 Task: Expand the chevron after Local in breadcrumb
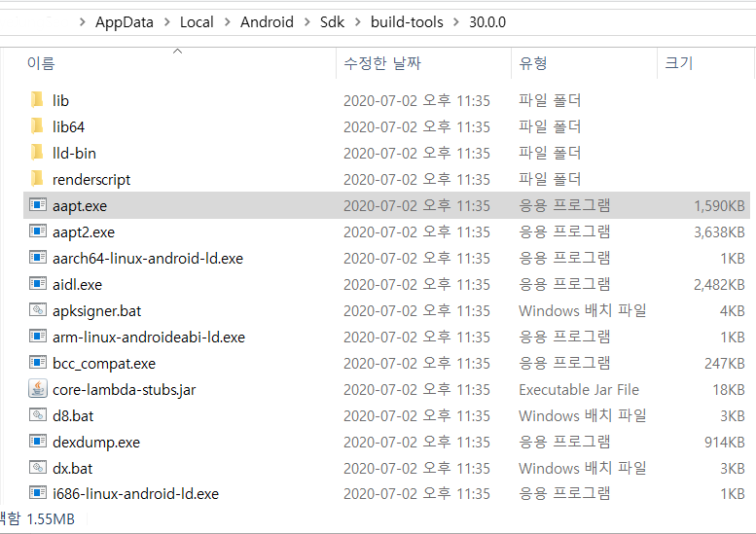(x=227, y=22)
